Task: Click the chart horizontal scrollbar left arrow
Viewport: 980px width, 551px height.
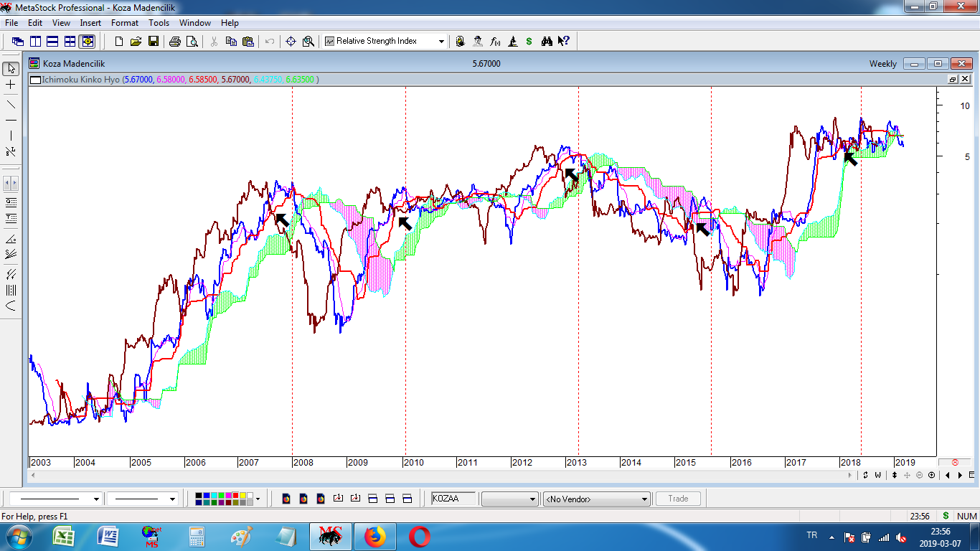Action: pyautogui.click(x=33, y=475)
